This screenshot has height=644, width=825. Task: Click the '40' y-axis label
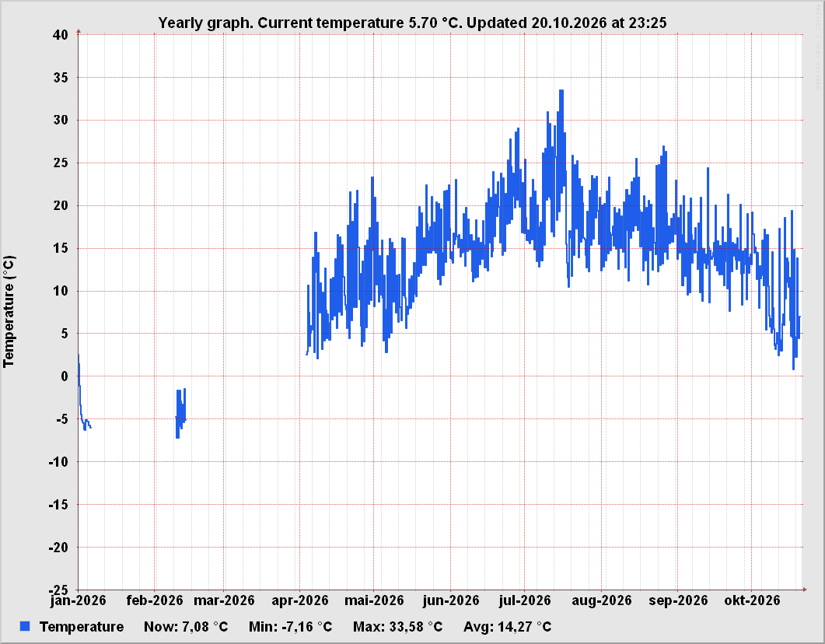61,35
